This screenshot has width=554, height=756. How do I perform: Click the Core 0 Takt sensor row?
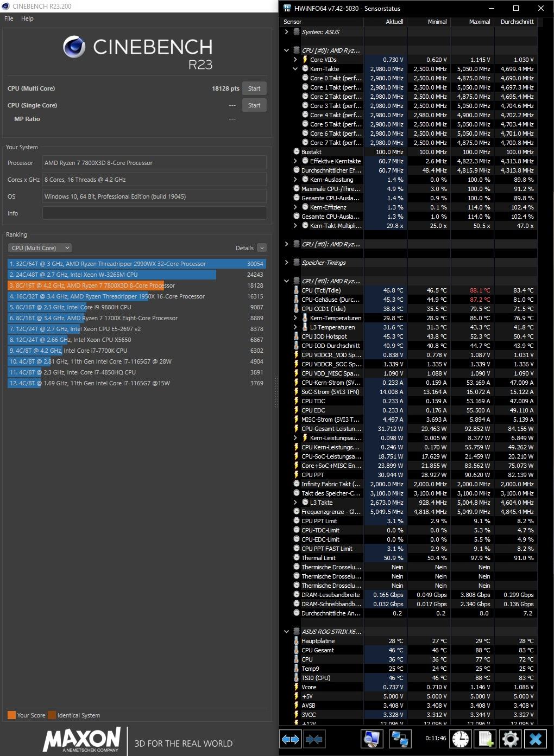[409, 78]
